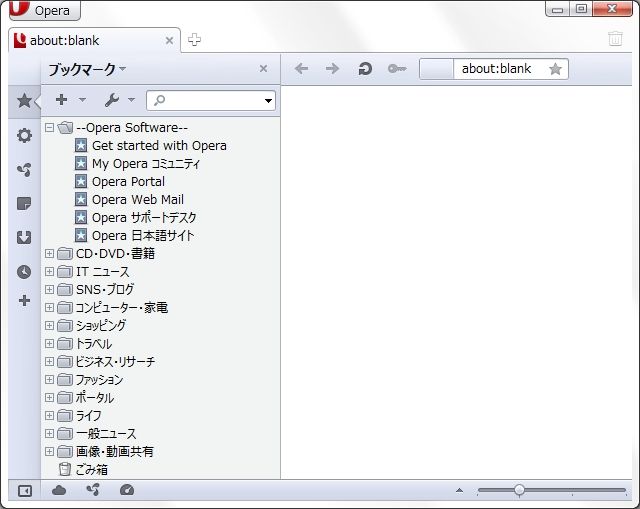Screen dimensions: 640x509
Task: Open the Unite sidebar panel
Action: pyautogui.click(x=24, y=169)
